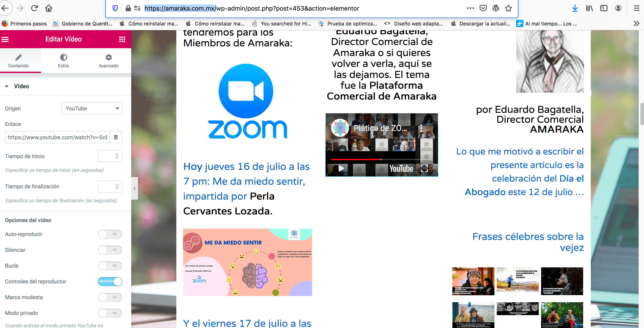644x328 pixels.
Task: Collapse the Elementor side panel
Action: point(134,188)
